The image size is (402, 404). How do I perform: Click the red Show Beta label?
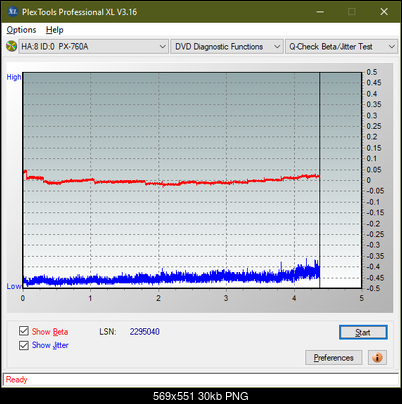point(50,332)
